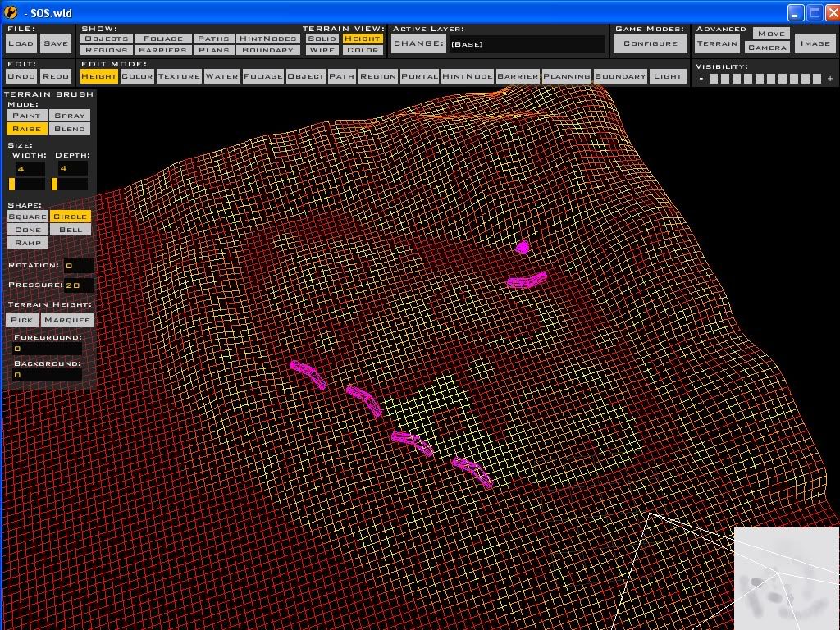Click the brush Width value field
Viewport: 840px width, 630px height.
pos(29,169)
